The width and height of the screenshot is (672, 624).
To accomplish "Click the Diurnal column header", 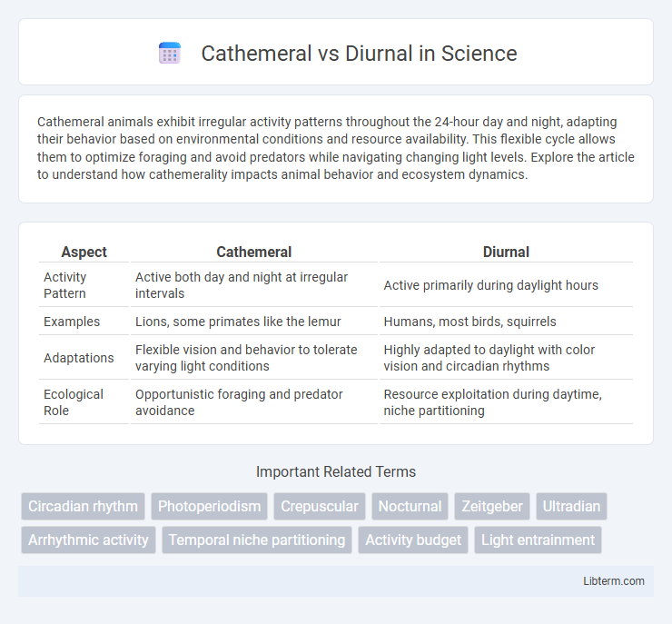I will pyautogui.click(x=506, y=252).
